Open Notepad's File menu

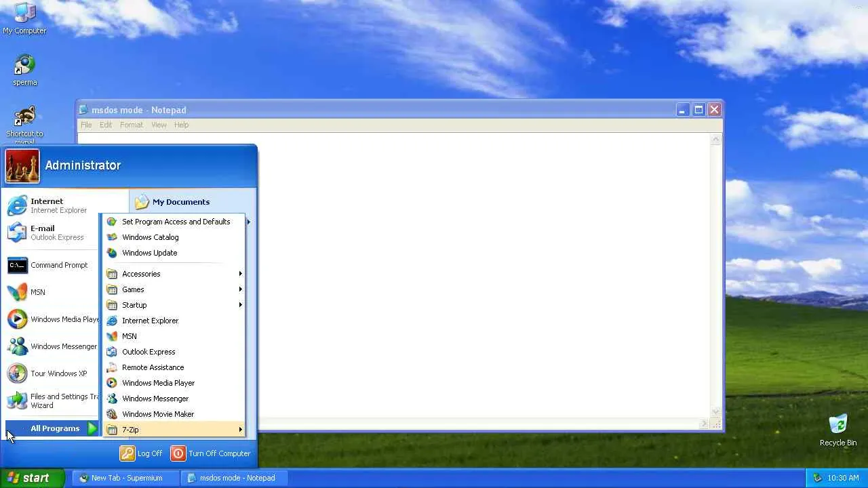(86, 125)
